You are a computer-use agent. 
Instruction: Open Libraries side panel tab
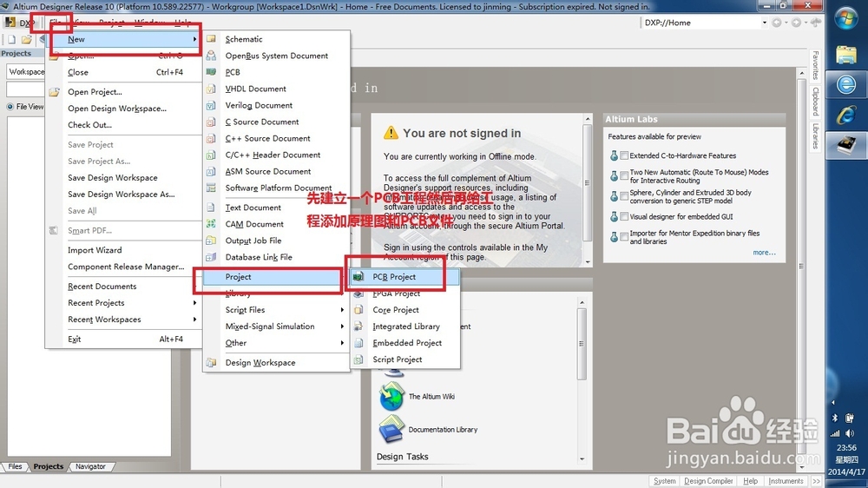pyautogui.click(x=815, y=136)
